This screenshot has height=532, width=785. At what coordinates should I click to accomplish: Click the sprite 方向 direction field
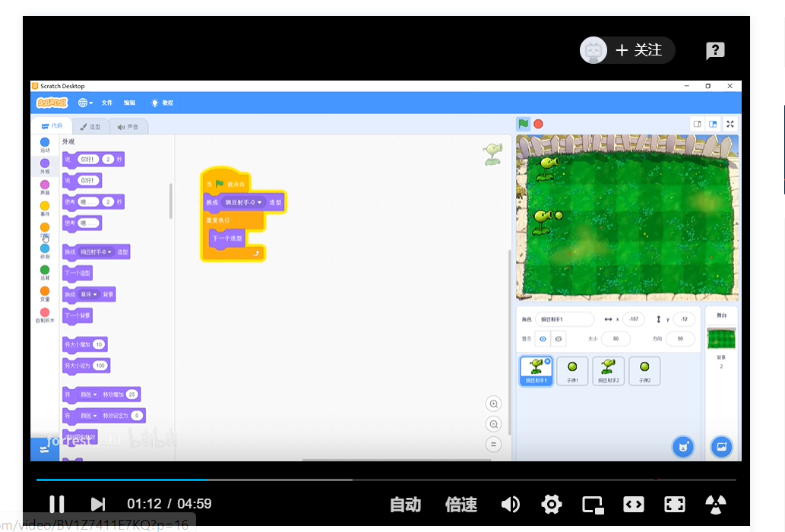click(680, 339)
